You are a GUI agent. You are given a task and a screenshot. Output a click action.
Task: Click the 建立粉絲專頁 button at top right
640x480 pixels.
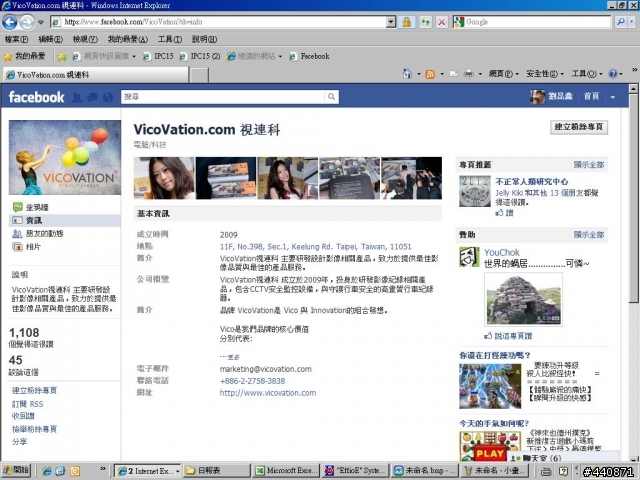click(579, 127)
